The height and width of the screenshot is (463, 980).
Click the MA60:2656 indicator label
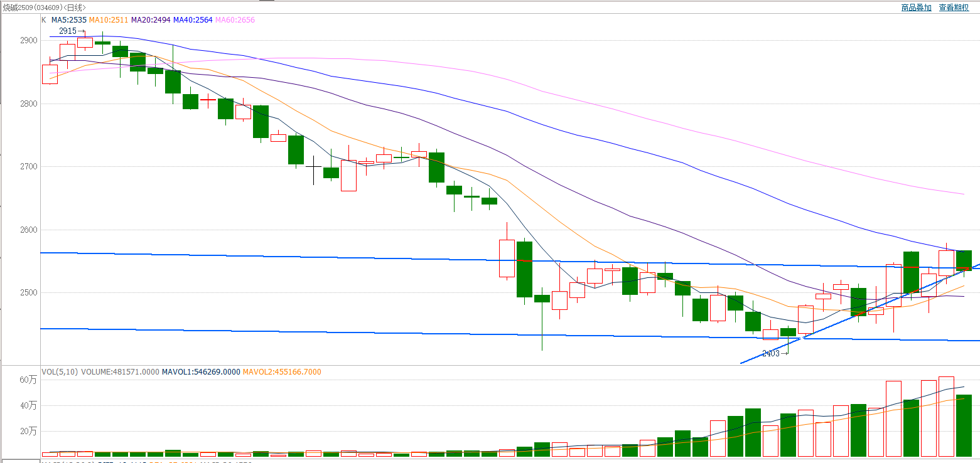[x=235, y=20]
